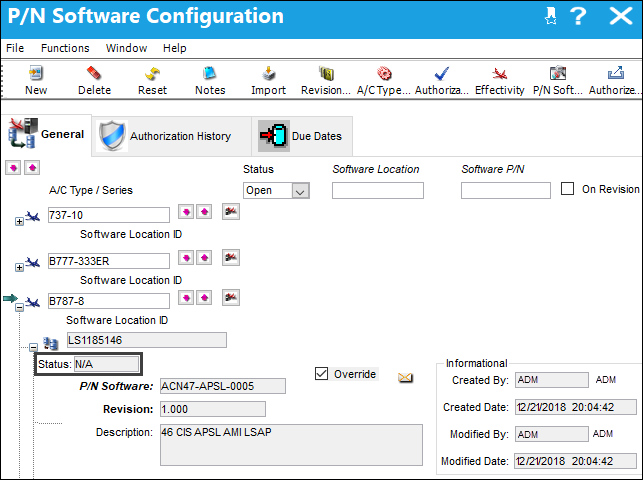
Task: Click the P/N Soft... toolbar icon
Action: [558, 73]
